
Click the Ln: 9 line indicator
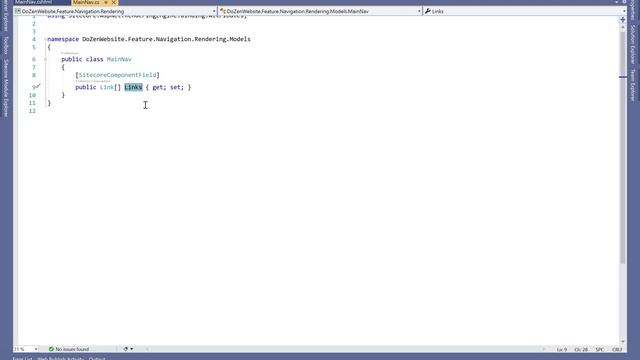[x=562, y=349]
